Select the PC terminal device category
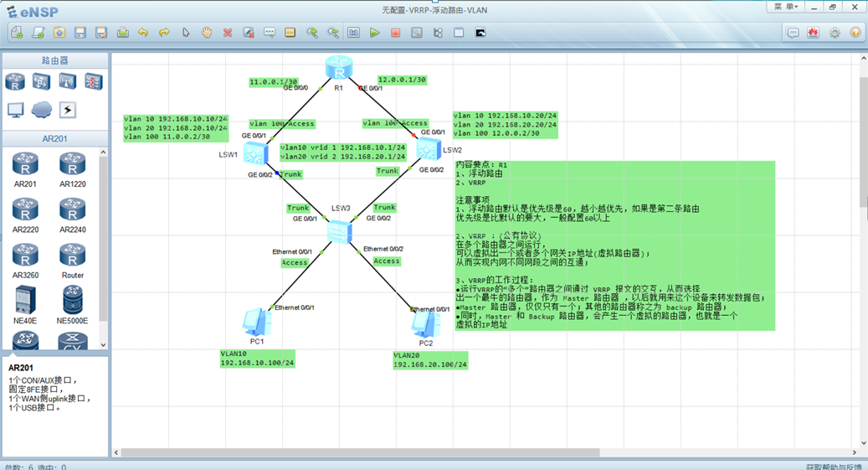This screenshot has height=470, width=868. pos(16,110)
